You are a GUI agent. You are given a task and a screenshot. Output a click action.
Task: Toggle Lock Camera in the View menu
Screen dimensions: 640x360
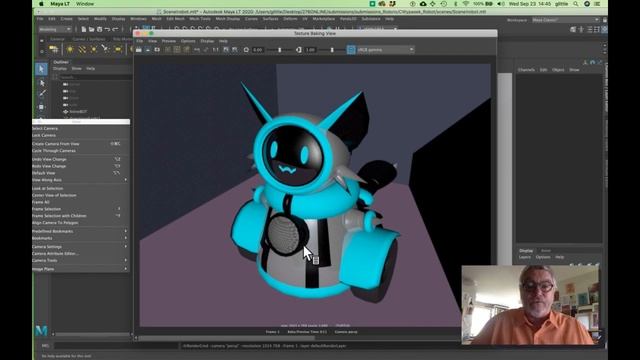tap(81, 135)
